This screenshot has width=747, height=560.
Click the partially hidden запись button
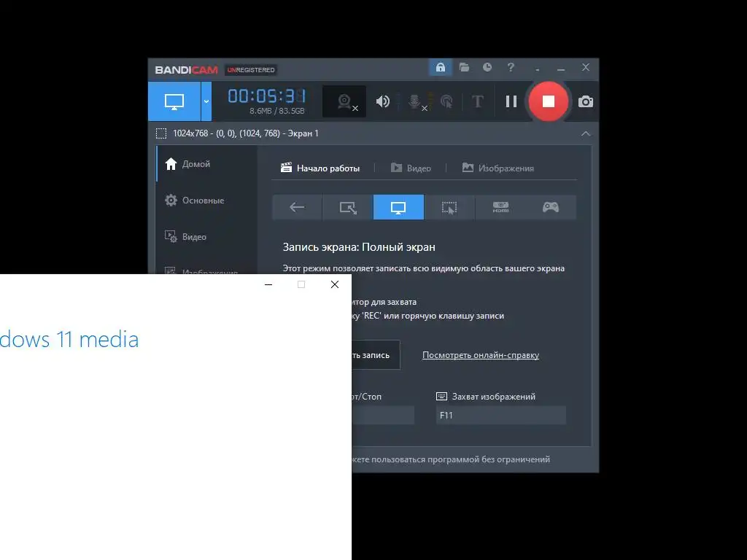[x=376, y=355]
